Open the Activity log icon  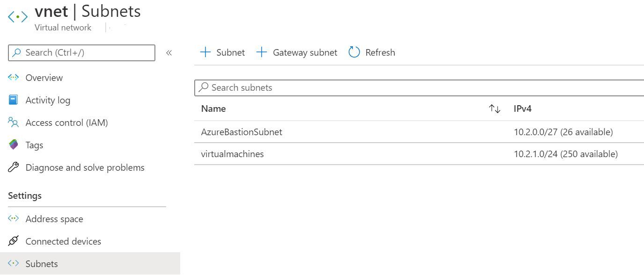(13, 100)
